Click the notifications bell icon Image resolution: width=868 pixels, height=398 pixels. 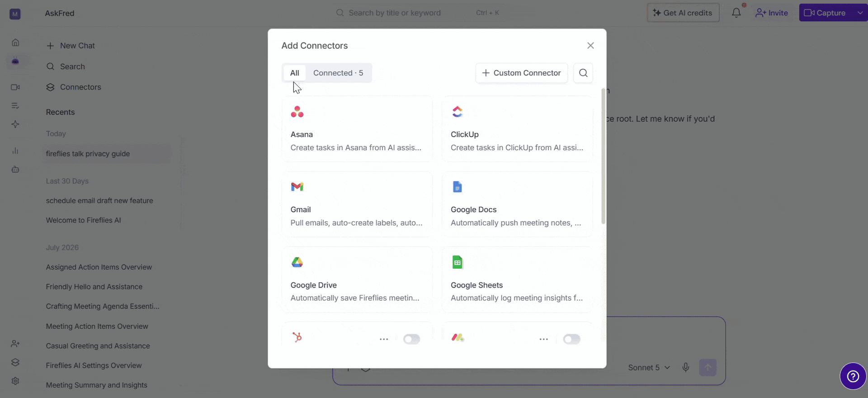pyautogui.click(x=736, y=13)
